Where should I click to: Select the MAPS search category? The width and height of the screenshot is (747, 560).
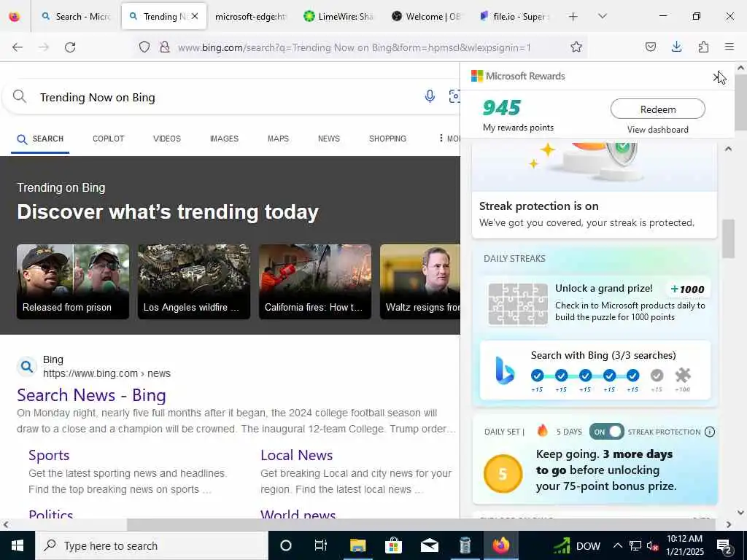(x=278, y=139)
